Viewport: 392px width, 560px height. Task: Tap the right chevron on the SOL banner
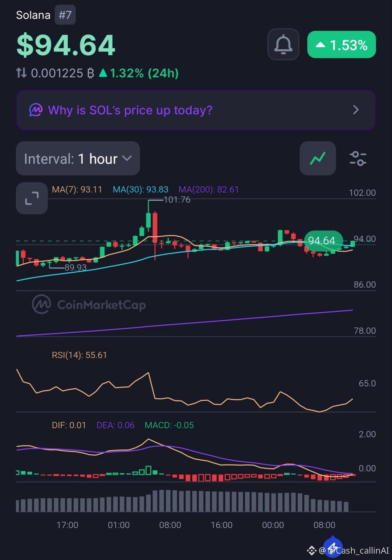pos(356,110)
